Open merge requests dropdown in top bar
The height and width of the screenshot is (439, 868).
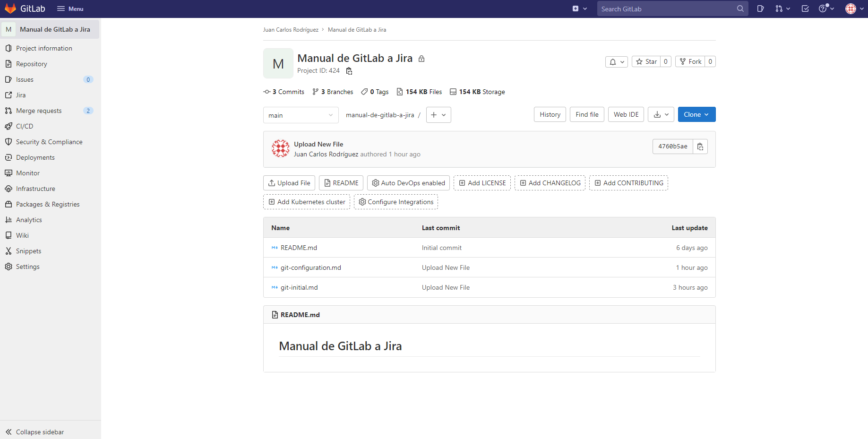tap(782, 9)
